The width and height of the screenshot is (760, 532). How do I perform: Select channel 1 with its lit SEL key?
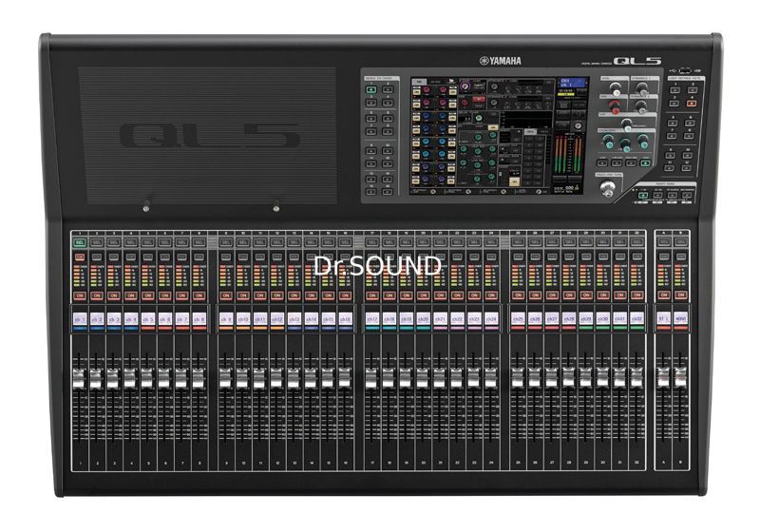tap(80, 241)
